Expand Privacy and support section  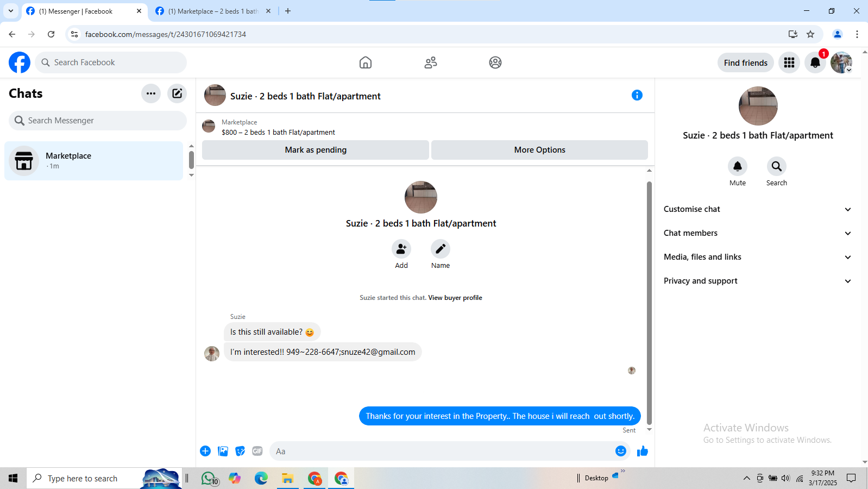pos(758,281)
